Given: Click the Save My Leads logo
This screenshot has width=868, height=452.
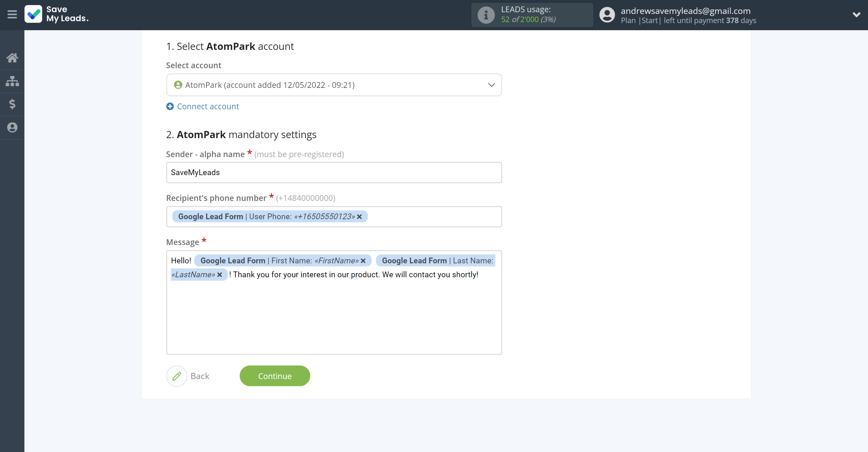Looking at the screenshot, I should 57,14.
